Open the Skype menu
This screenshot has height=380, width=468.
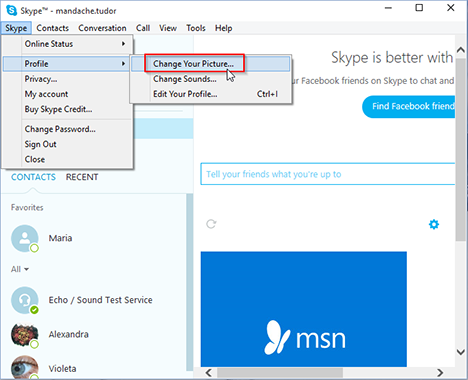(x=16, y=28)
